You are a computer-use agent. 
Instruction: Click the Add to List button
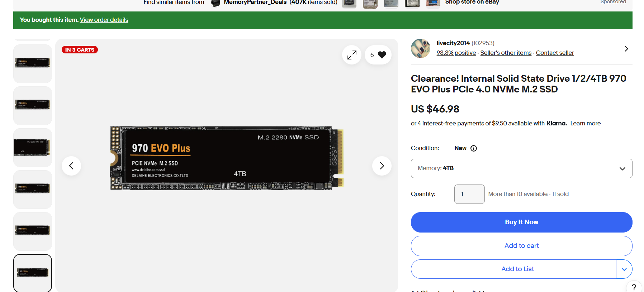tap(513, 269)
